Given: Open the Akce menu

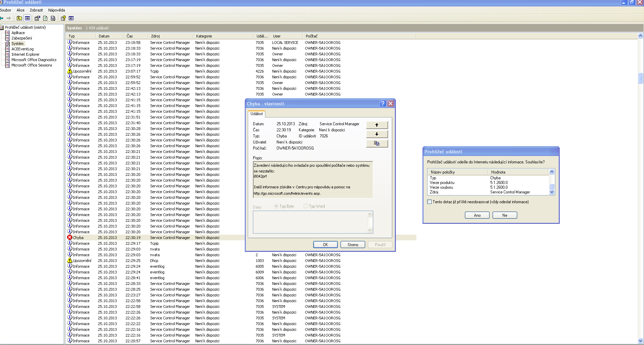Looking at the screenshot, I should click(x=21, y=10).
